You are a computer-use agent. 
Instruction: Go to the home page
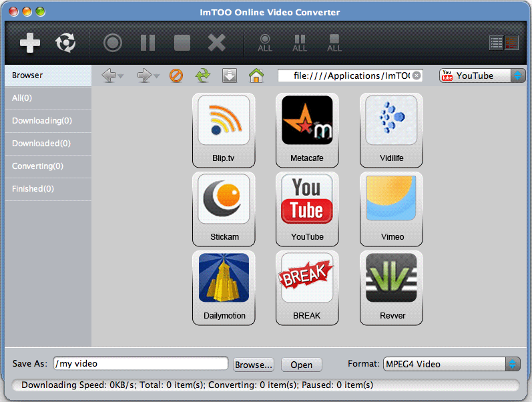click(256, 75)
